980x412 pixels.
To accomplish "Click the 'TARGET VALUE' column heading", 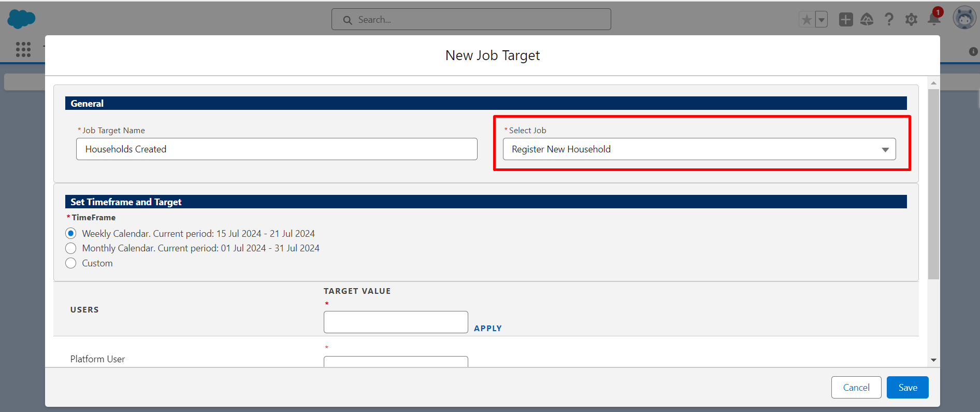I will click(357, 291).
